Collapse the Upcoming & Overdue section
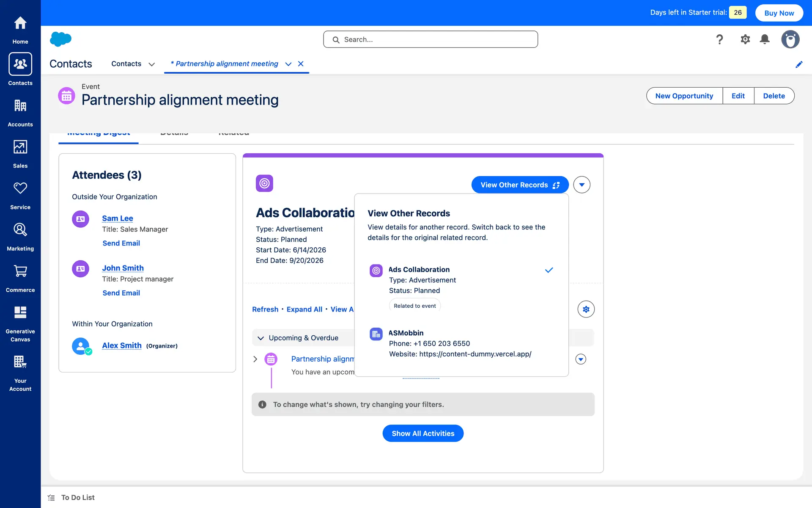The image size is (812, 508). [x=261, y=338]
